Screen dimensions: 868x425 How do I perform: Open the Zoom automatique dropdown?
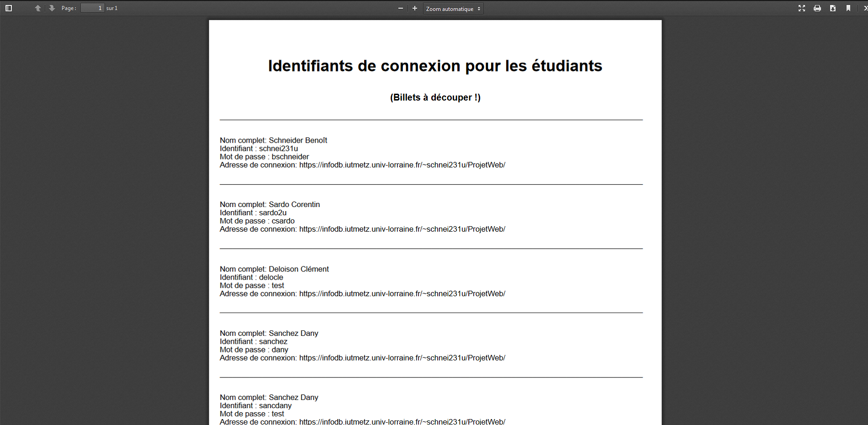[453, 9]
